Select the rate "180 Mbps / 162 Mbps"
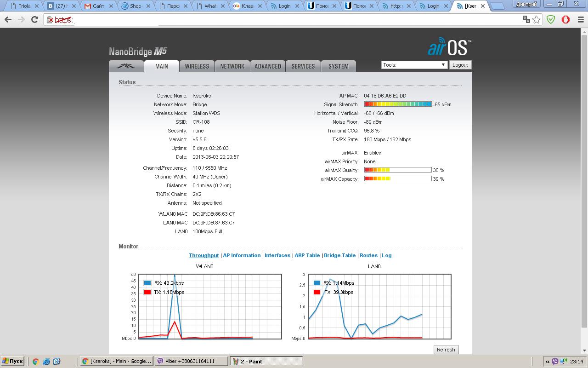Image resolution: width=588 pixels, height=368 pixels. (387, 139)
